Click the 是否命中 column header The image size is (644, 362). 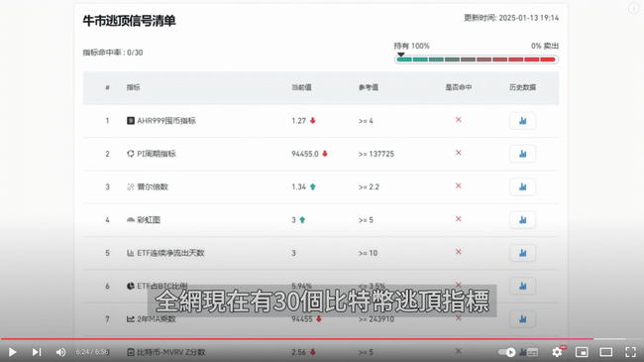459,87
